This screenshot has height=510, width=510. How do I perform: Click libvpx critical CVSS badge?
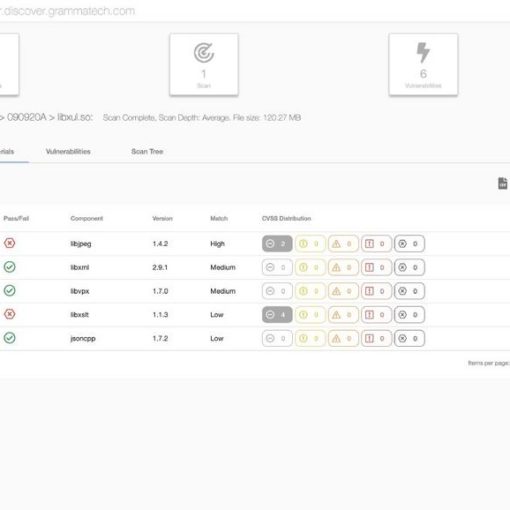[409, 291]
